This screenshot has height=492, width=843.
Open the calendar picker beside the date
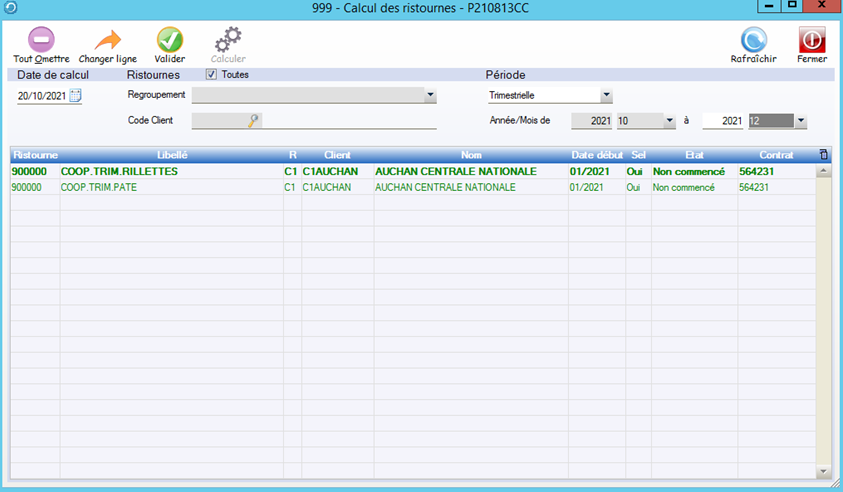point(75,96)
